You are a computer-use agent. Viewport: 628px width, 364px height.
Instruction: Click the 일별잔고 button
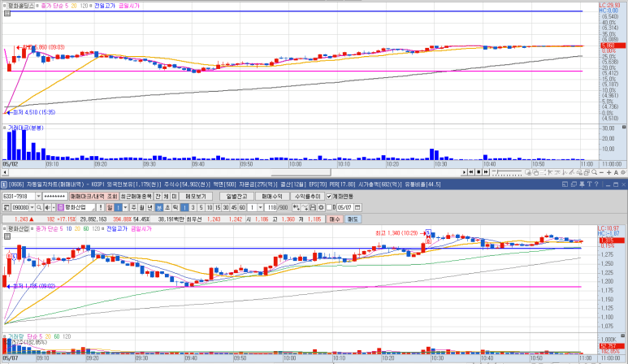[x=236, y=196]
